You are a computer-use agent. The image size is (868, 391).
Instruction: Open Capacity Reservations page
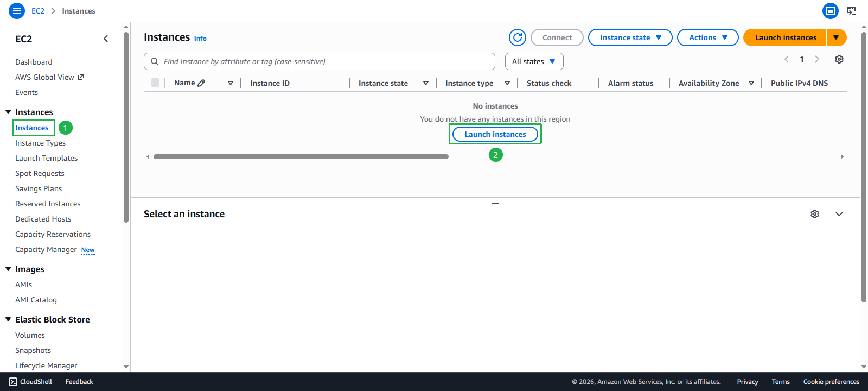(x=53, y=234)
